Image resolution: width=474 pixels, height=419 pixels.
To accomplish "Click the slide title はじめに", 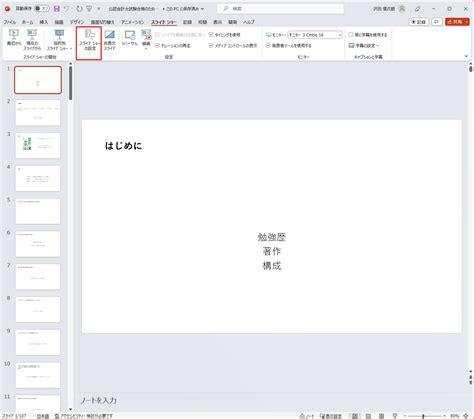I will [123, 146].
